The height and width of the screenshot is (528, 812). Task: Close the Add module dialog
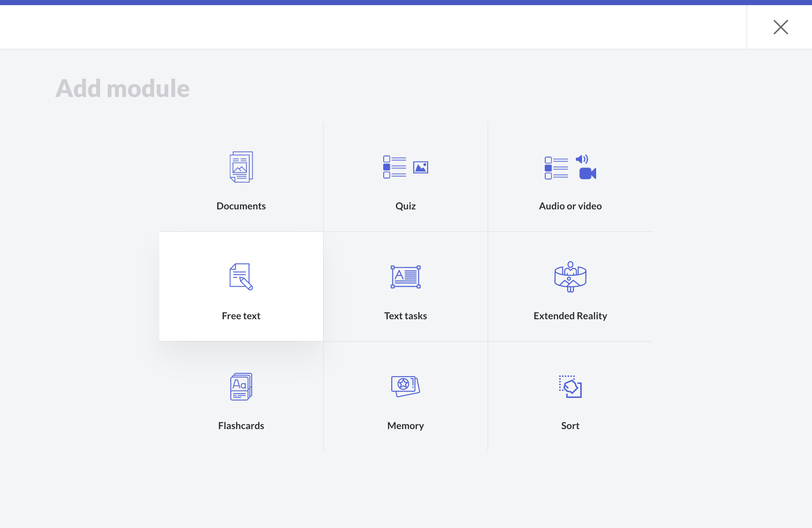point(780,27)
